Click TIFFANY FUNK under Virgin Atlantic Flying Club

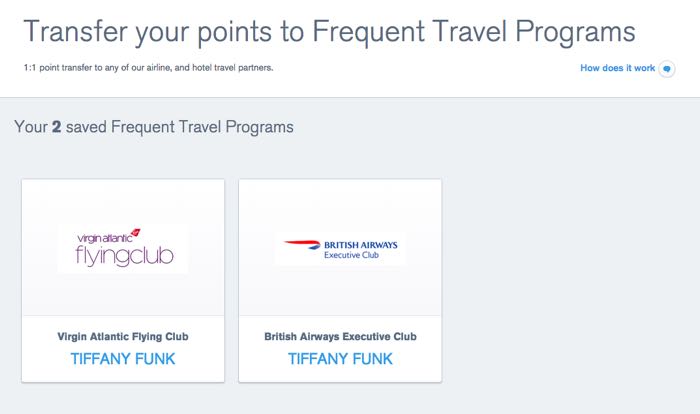coord(123,359)
